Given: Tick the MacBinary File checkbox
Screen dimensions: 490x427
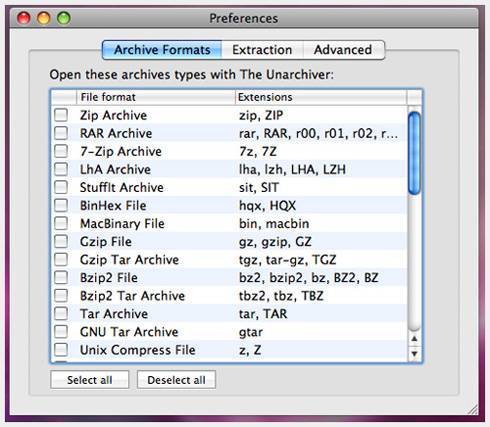Looking at the screenshot, I should 61,223.
